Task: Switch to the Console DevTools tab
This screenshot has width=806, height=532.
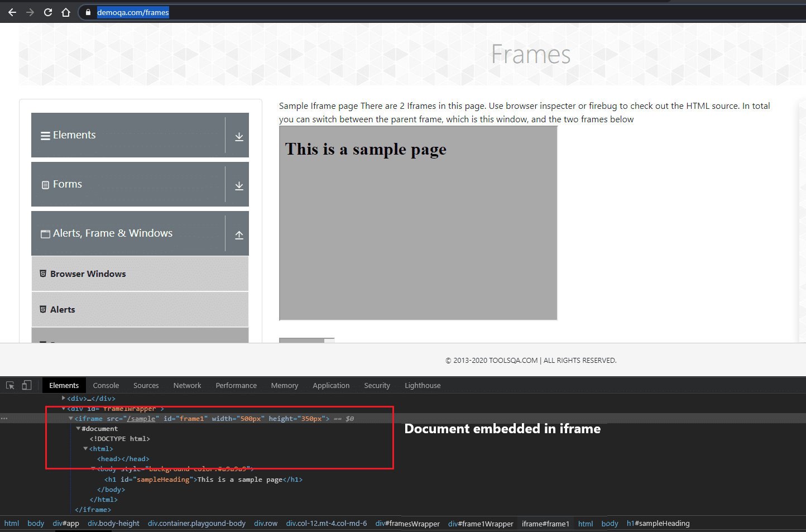Action: [106, 385]
